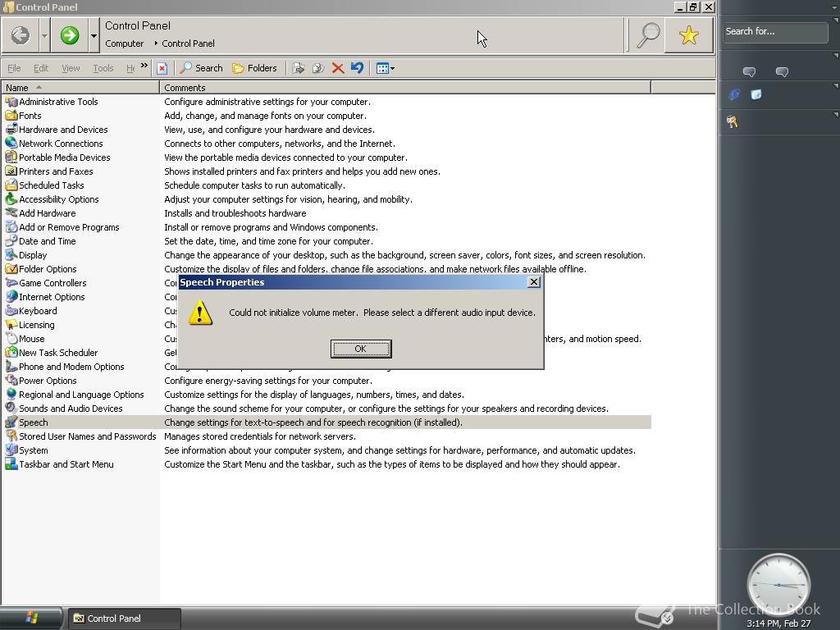Viewport: 840px width, 630px height.
Task: Select the System item
Action: [27, 450]
